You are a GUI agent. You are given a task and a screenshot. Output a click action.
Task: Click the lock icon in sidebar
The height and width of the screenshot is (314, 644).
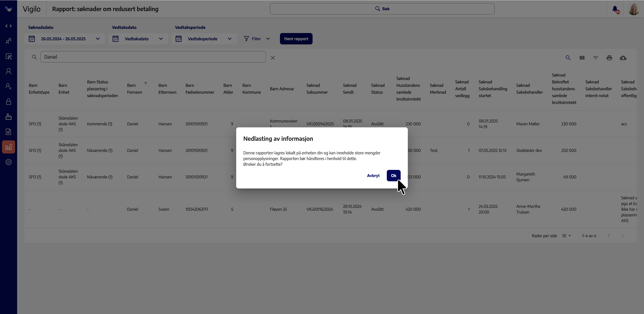9,102
